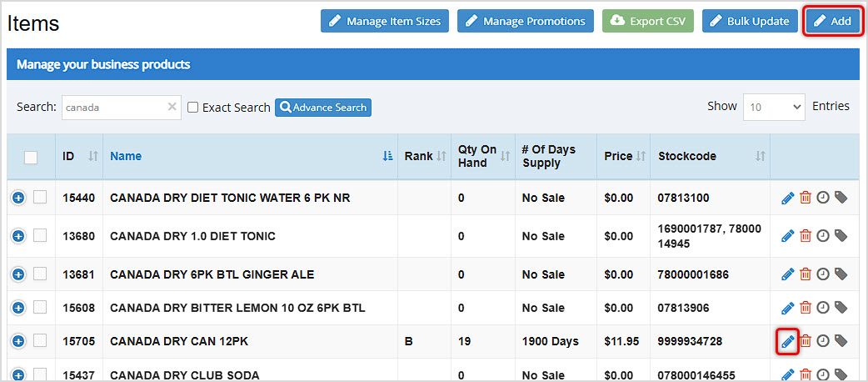
Task: Open Manage Promotions
Action: [526, 21]
